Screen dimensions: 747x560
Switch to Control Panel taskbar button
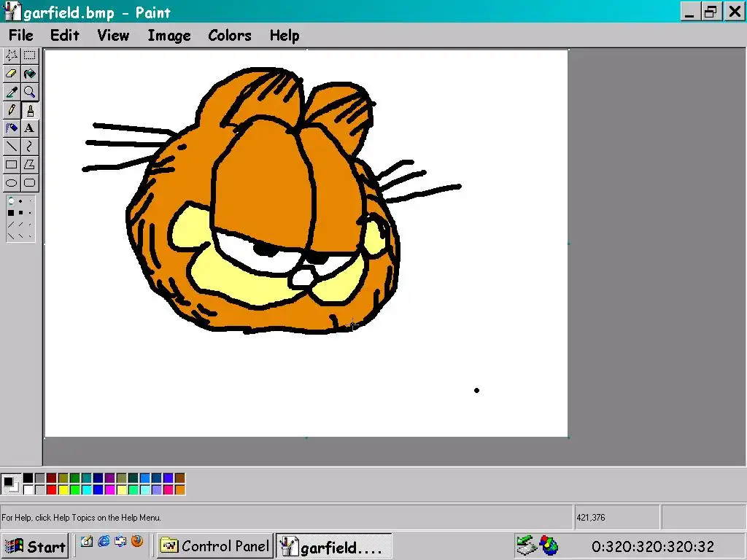[x=215, y=545]
